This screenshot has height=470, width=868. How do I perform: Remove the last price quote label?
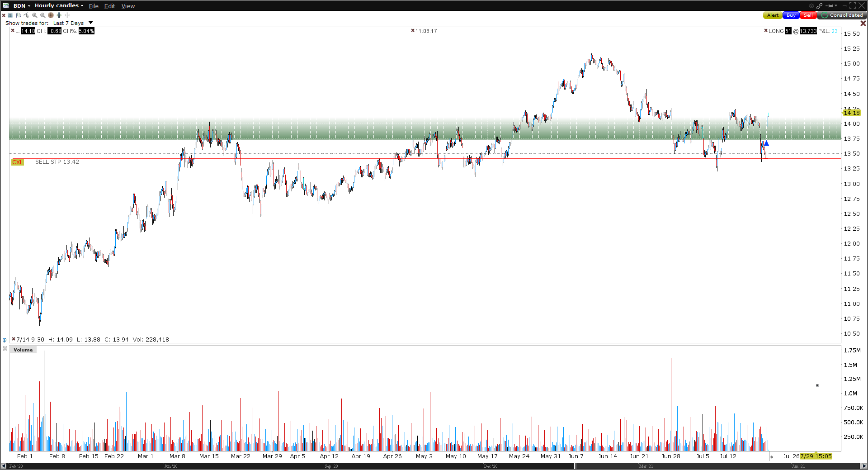point(13,31)
